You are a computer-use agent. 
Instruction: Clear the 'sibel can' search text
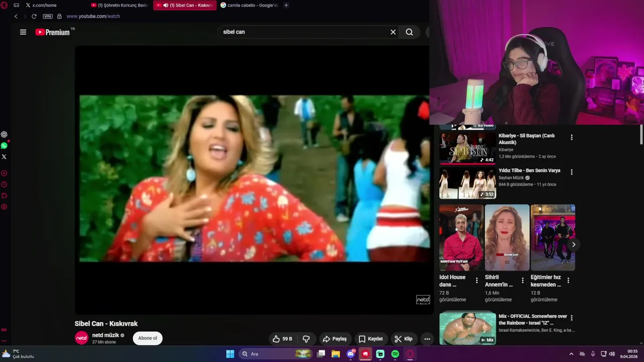click(x=393, y=32)
